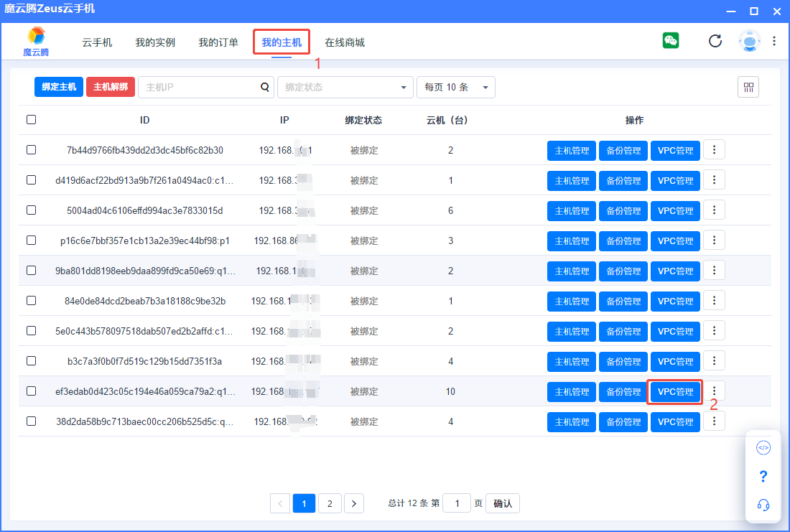The height and width of the screenshot is (532, 790).
Task: Open the kebab menu beside the user avatar
Action: pyautogui.click(x=774, y=41)
